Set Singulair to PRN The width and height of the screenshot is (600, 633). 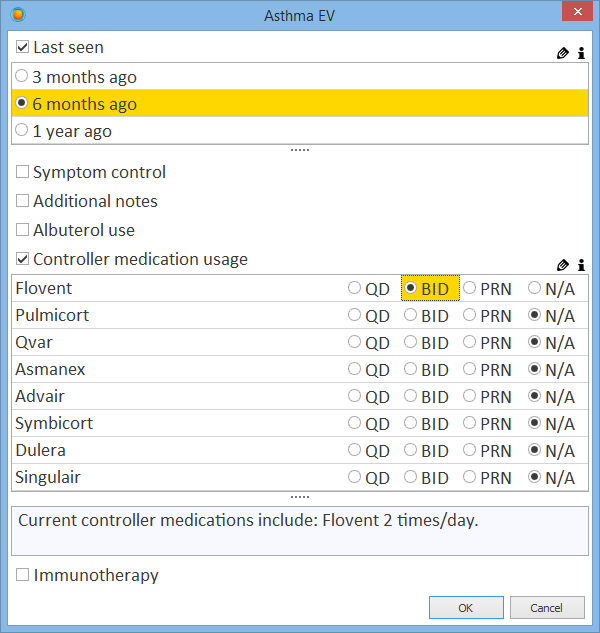click(x=469, y=477)
